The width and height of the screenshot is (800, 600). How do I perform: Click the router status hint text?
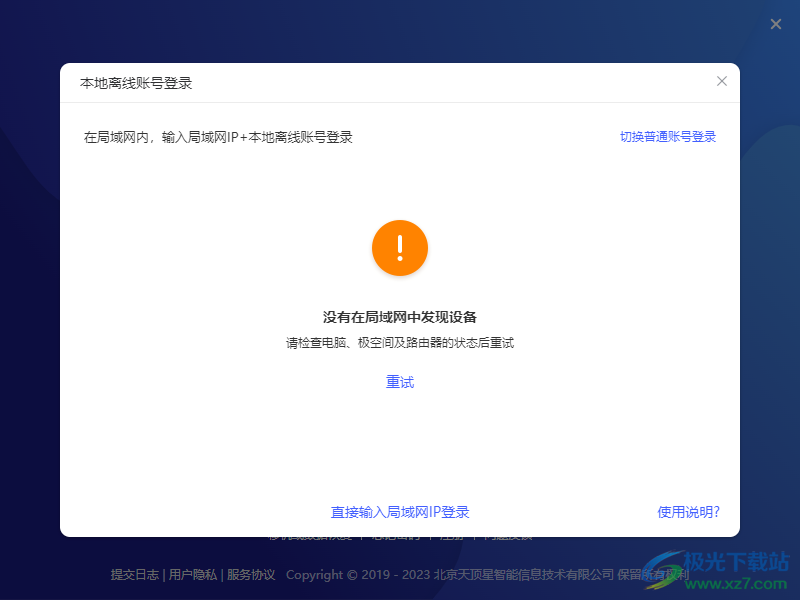click(x=400, y=342)
